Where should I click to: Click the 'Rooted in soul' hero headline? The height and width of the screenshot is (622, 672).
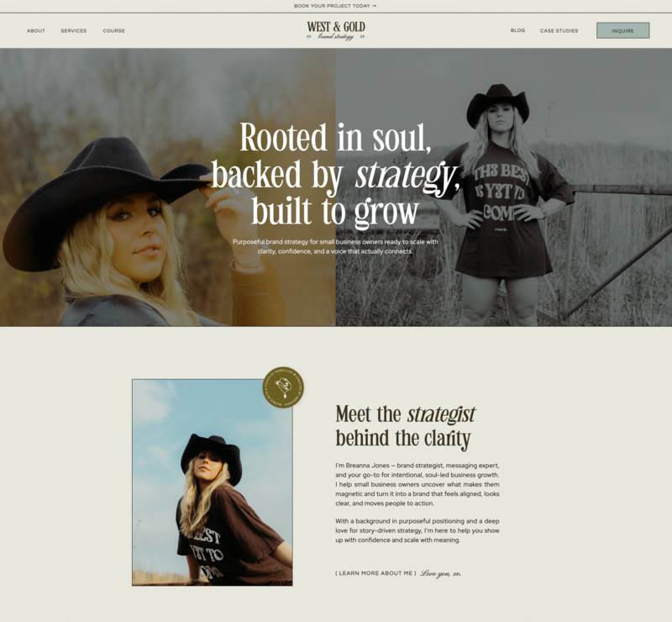[x=335, y=174]
